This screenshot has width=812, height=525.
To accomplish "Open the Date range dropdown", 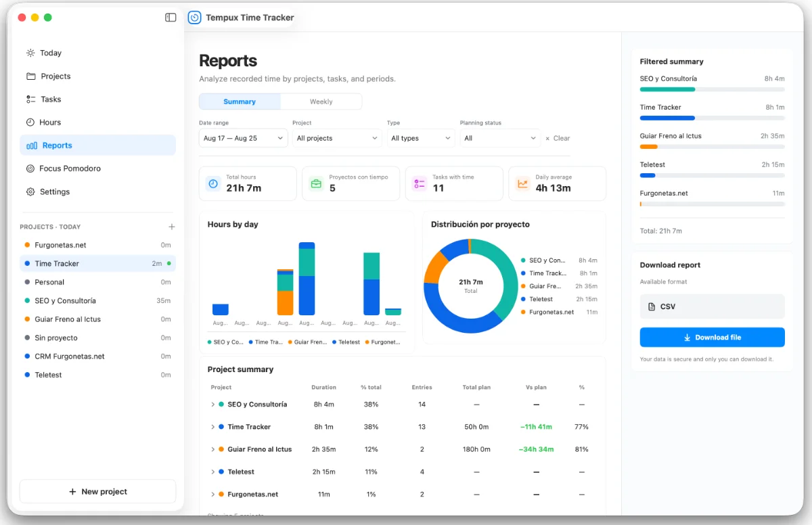I will (x=244, y=138).
